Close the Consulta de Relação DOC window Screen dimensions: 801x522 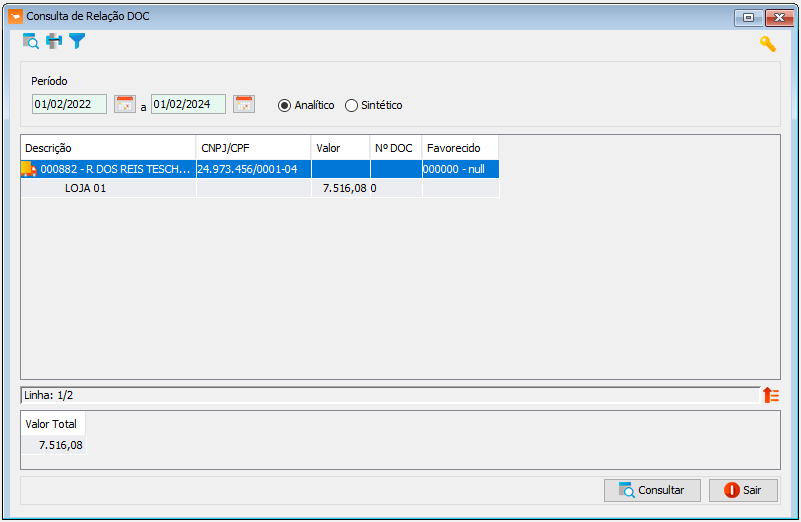coord(779,18)
